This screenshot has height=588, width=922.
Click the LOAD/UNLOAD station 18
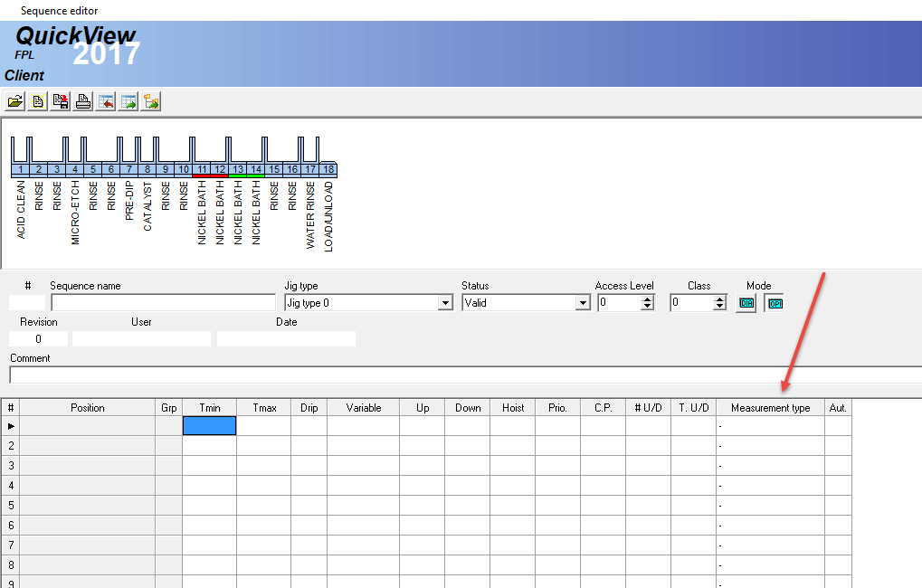328,169
